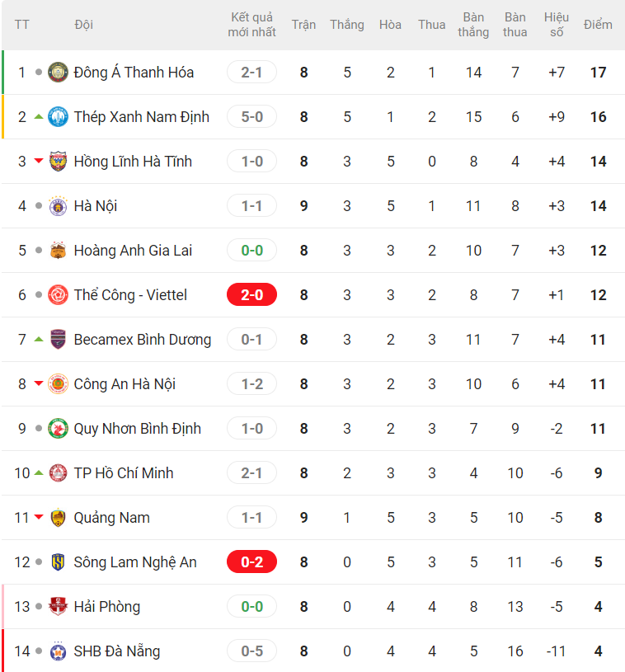Screen dimensions: 625x672
Task: Select the Hà Nội club logo
Action: click(x=58, y=206)
